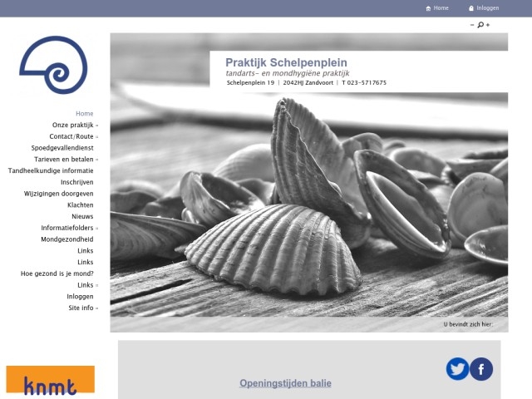Click the plus zoom-in icon

coord(488,25)
